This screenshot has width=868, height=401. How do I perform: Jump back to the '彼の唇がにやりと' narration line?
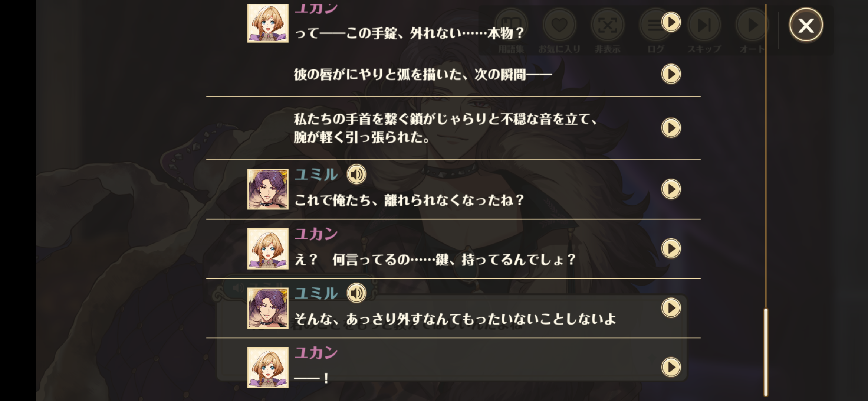(x=671, y=74)
